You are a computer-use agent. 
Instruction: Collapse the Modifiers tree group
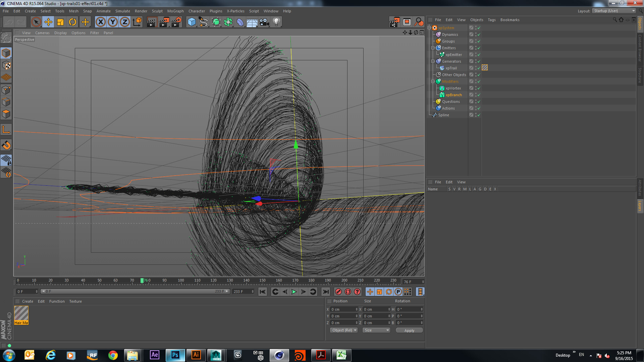click(x=433, y=81)
